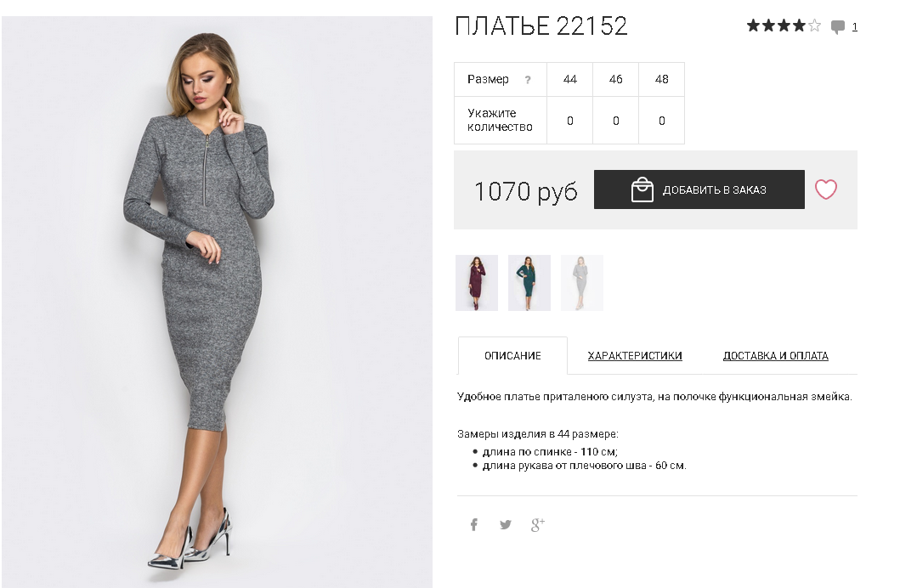
Task: Set quantity field for size 48
Action: coord(662,121)
